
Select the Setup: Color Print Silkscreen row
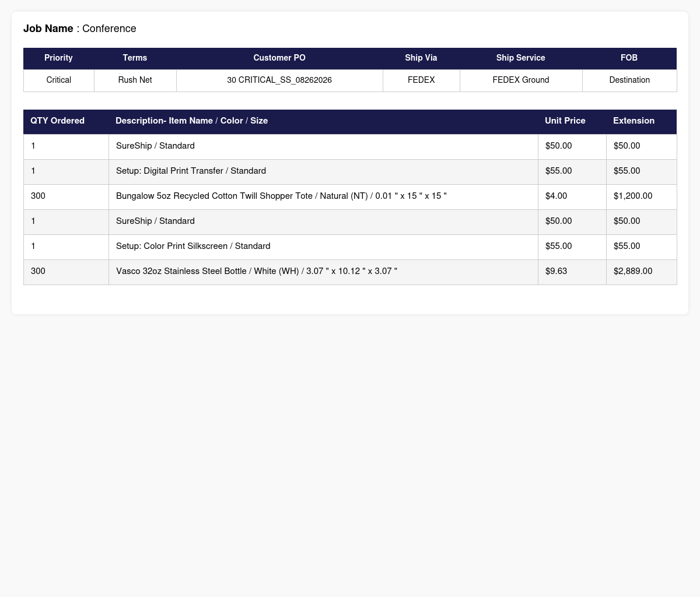tap(350, 247)
